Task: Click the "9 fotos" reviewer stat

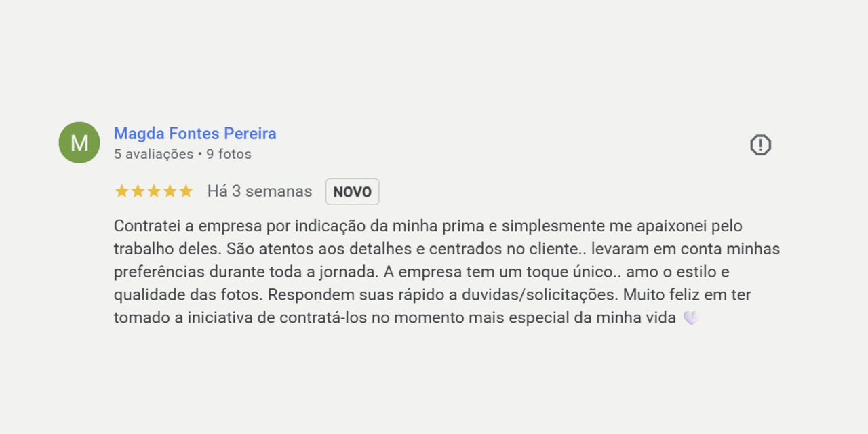Action: point(229,154)
